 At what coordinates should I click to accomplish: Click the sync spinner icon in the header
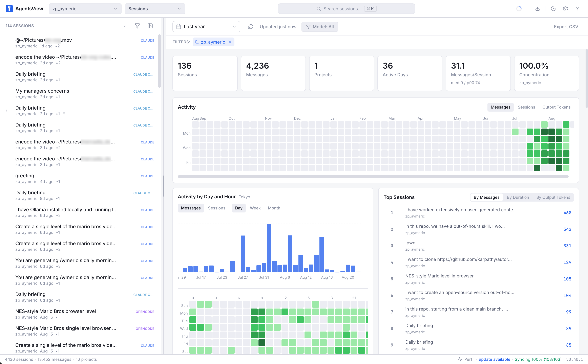point(519,9)
